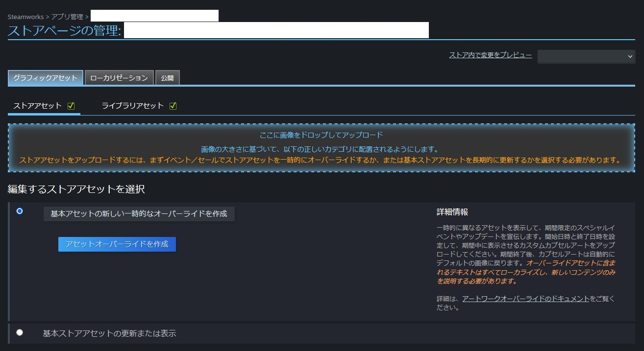Click the 基本ストアアセットの更新または表示 option text
Image resolution: width=644 pixels, height=351 pixels.
point(109,334)
